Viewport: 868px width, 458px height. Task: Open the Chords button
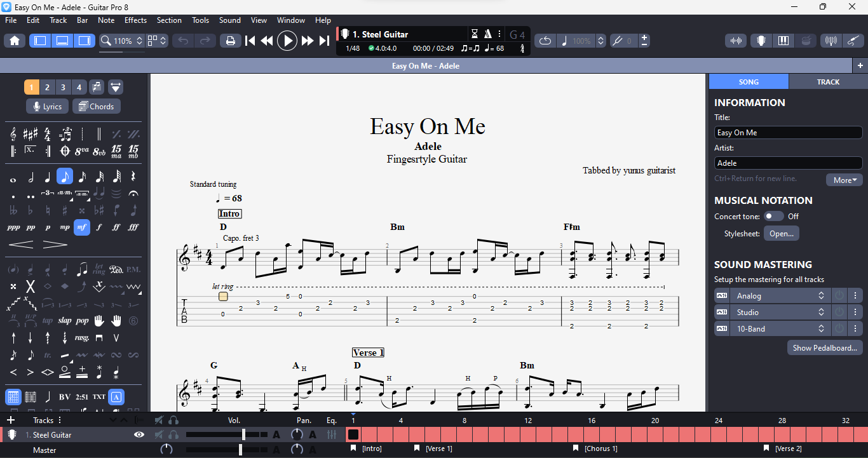pyautogui.click(x=96, y=107)
